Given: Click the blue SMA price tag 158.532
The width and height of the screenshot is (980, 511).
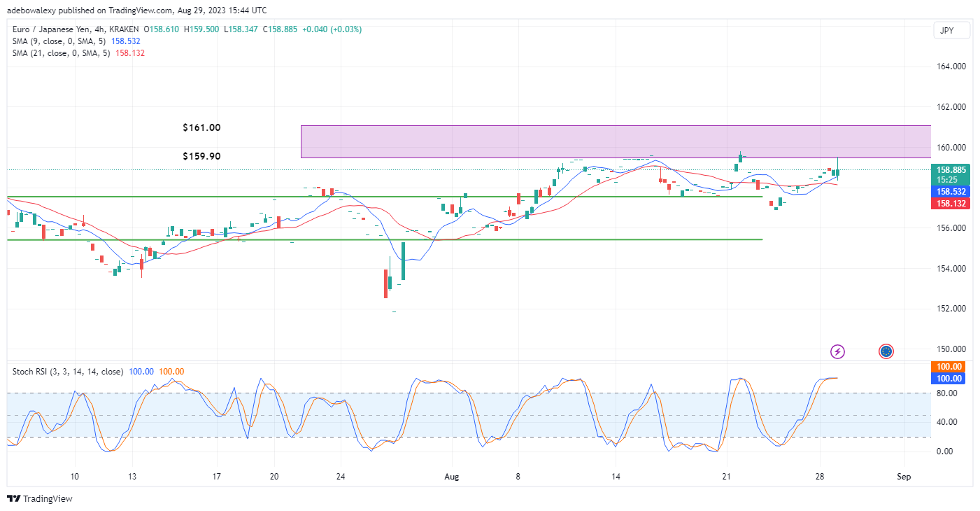Looking at the screenshot, I should [x=951, y=191].
